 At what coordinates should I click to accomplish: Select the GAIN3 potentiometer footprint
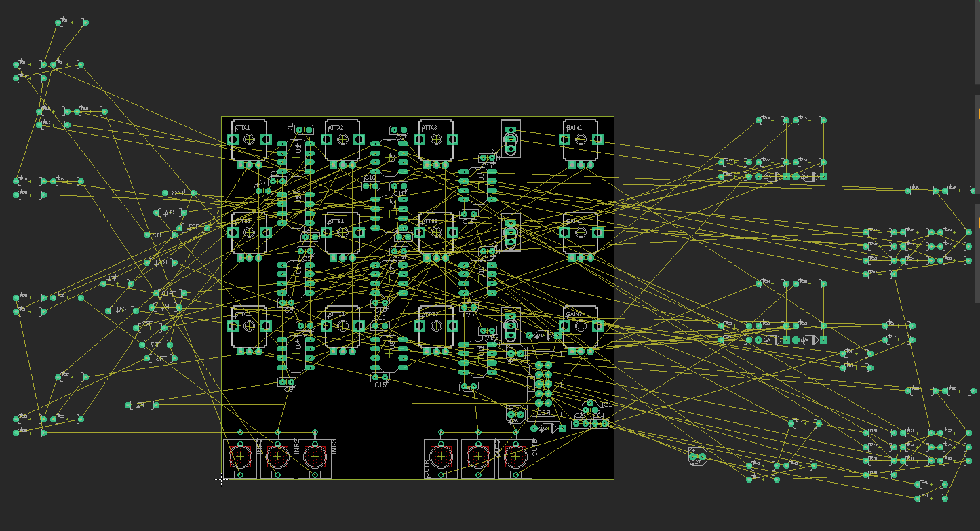pyautogui.click(x=581, y=330)
